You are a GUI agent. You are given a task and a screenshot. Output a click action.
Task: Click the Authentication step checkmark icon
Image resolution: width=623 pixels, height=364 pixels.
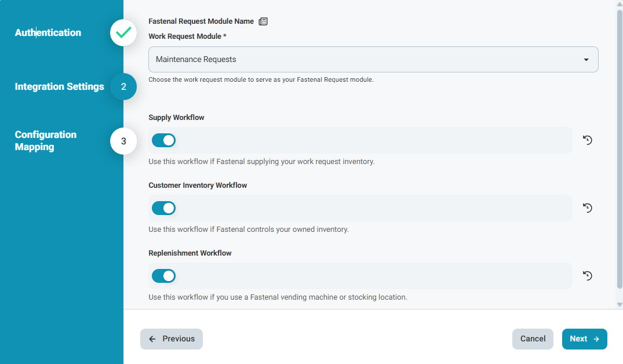(123, 33)
